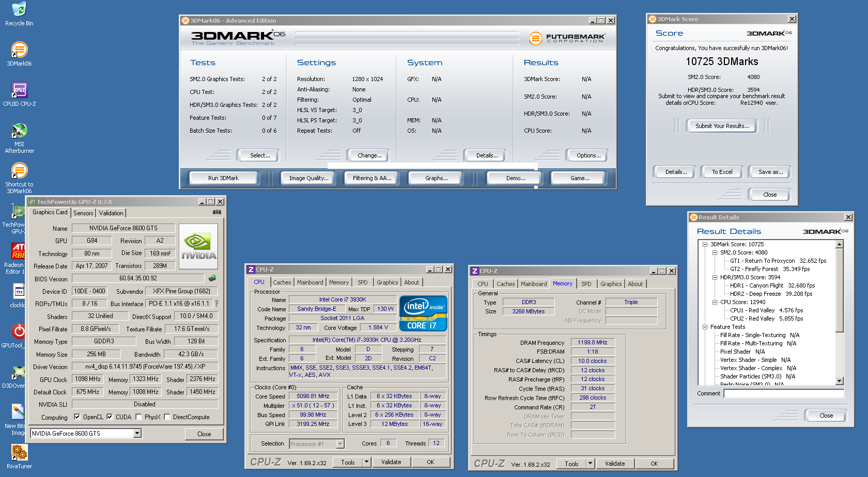Open the CPUID CPU-Z desktop shortcut

(19, 90)
